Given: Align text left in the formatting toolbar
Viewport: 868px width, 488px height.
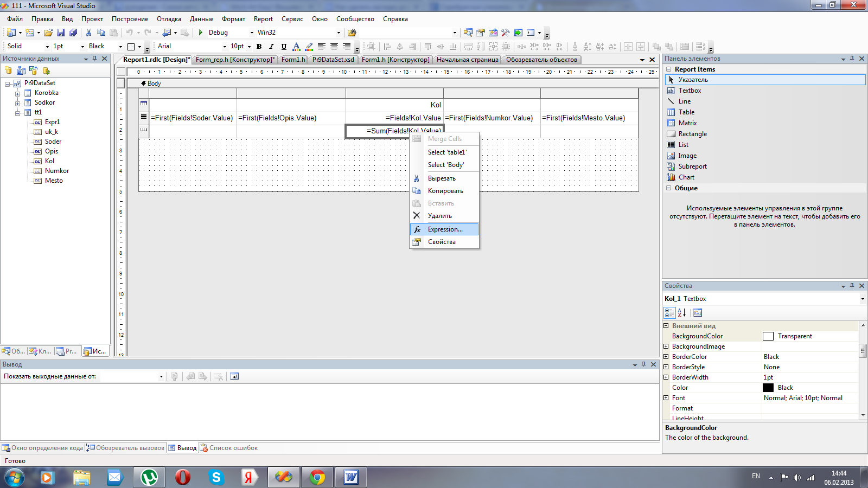Looking at the screenshot, I should pos(322,47).
